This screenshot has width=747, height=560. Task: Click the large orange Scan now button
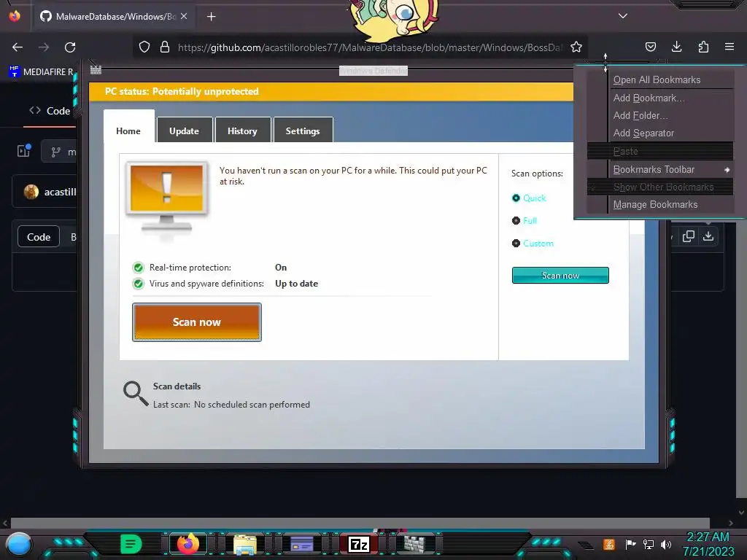tap(197, 322)
